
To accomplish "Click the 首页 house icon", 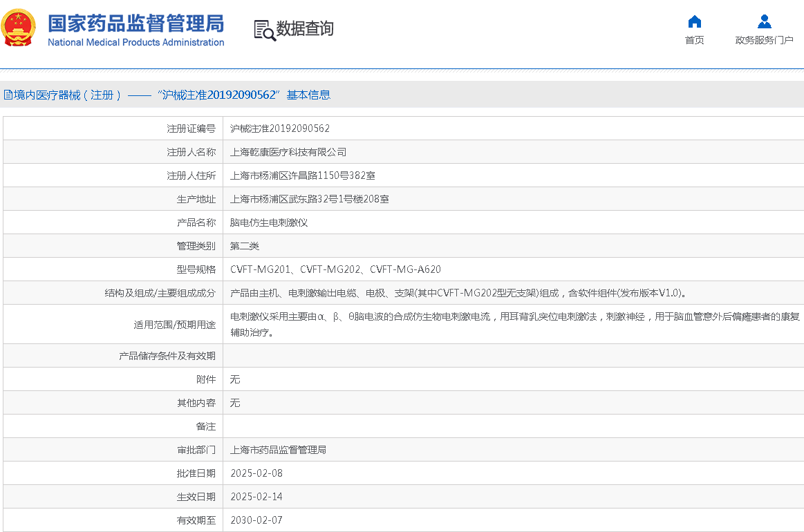I will [694, 21].
